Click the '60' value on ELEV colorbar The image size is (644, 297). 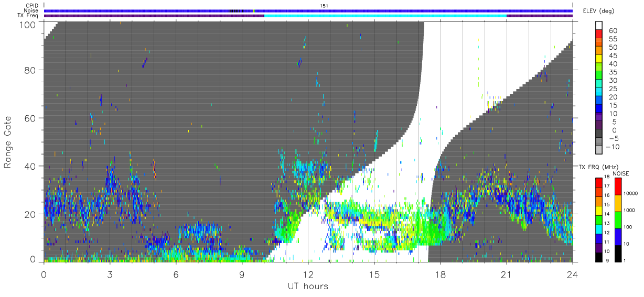click(612, 30)
